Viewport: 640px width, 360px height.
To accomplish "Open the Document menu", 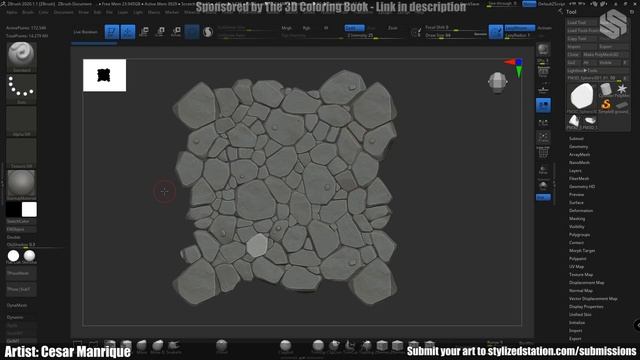I will pos(64,13).
